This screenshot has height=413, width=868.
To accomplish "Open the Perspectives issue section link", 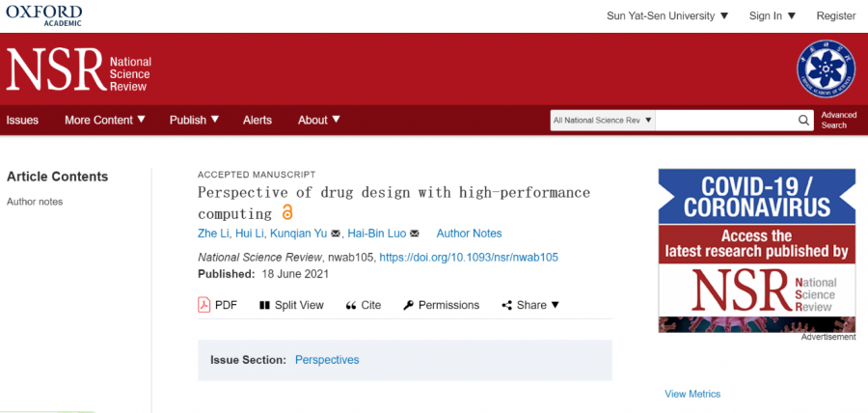I will tap(327, 360).
